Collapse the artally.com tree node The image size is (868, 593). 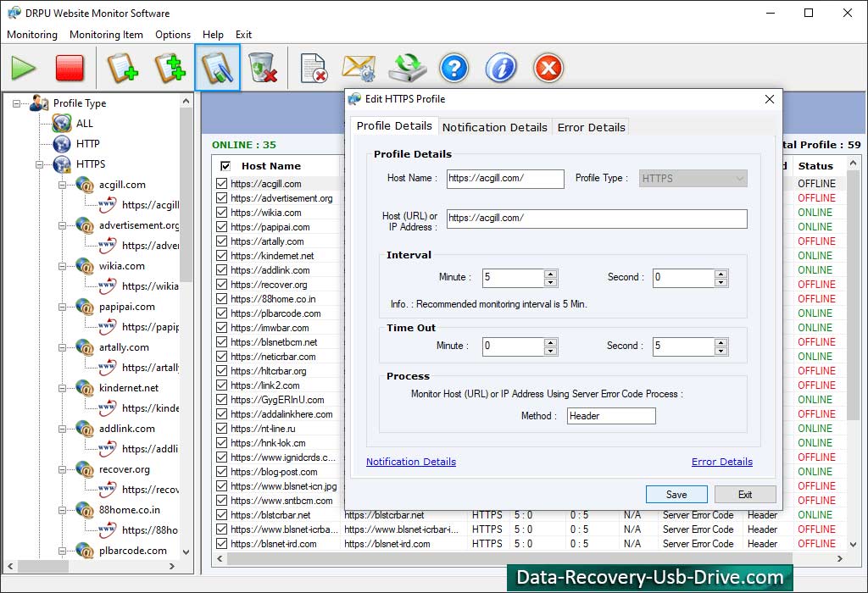click(x=62, y=347)
